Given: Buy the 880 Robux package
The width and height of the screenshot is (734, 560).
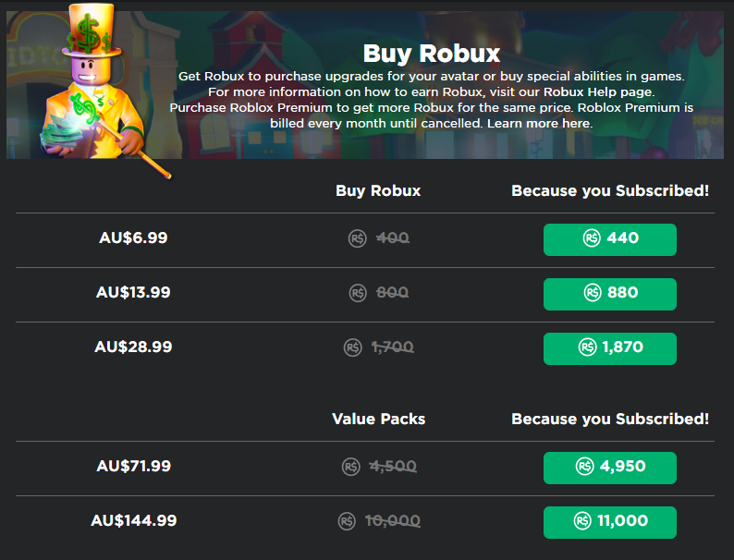Looking at the screenshot, I should (x=609, y=293).
